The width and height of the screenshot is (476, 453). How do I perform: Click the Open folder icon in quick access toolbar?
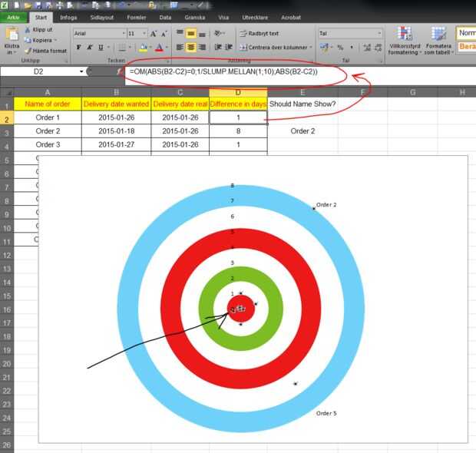[x=28, y=5]
